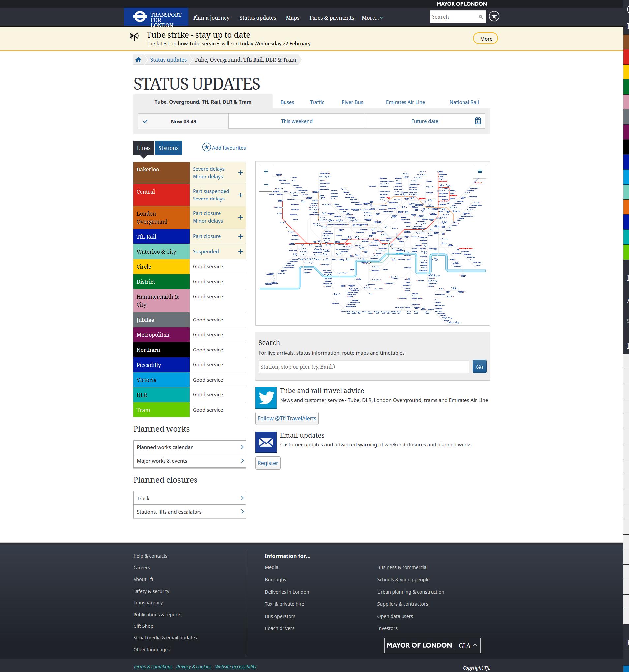Screen dimensions: 629x672
Task: Open Other languages footer link
Action: (151, 649)
